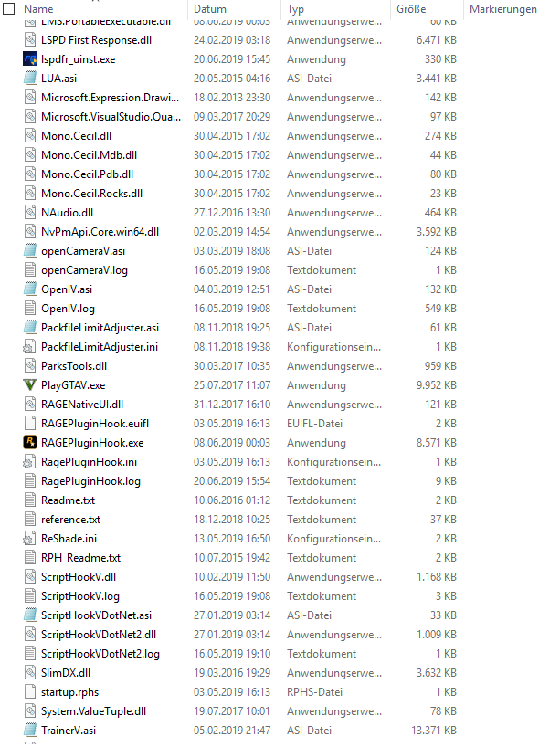Click the 8.571 KB size of RAGEPluginHook.exe
Screen dimensions: 560x747
coord(436,443)
